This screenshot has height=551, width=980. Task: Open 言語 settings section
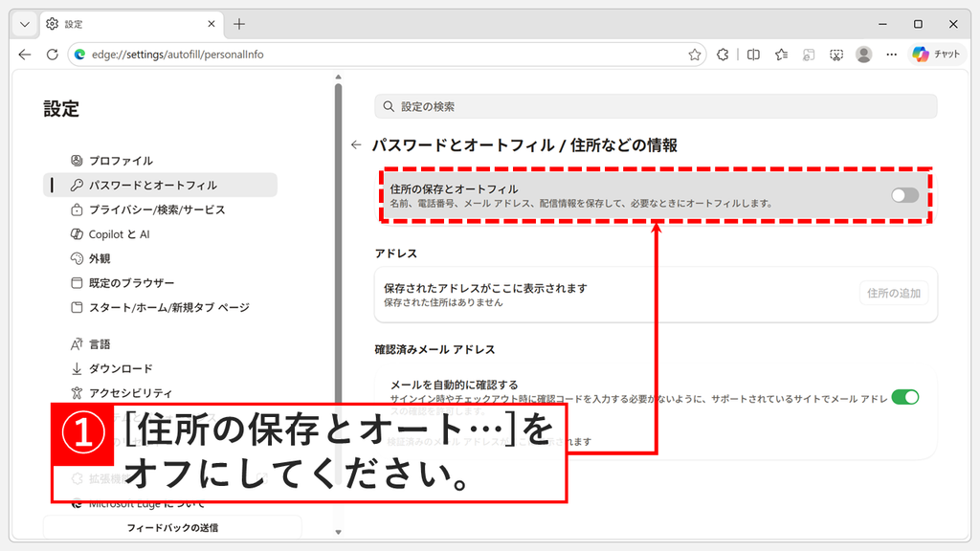[160, 344]
